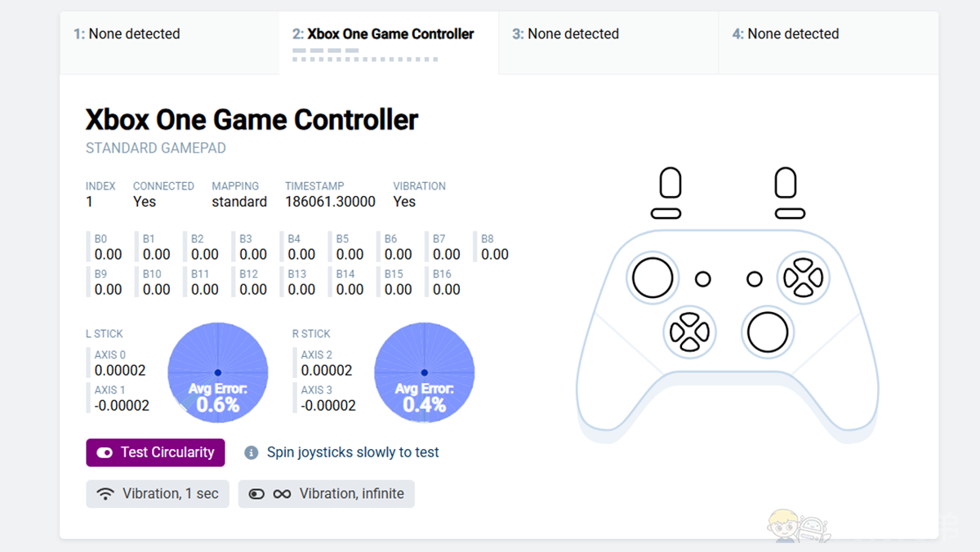Click the B0 button value readout
The image size is (980, 552).
point(108,254)
